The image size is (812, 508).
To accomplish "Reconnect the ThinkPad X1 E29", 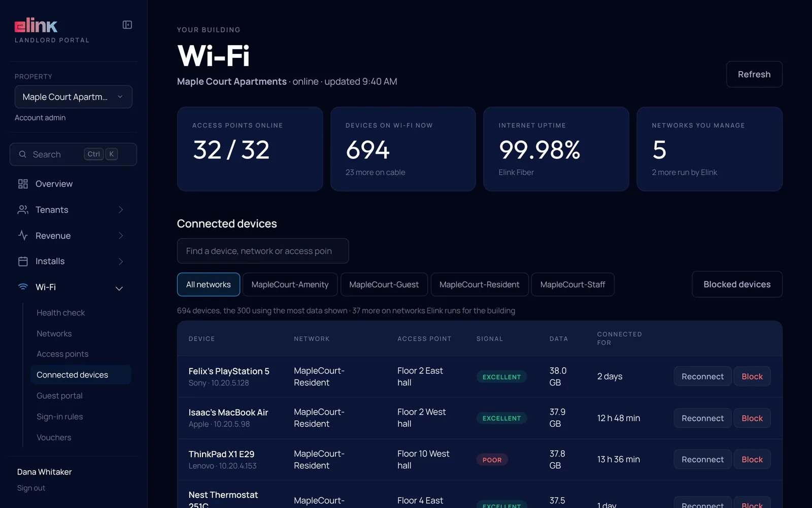I will [702, 459].
